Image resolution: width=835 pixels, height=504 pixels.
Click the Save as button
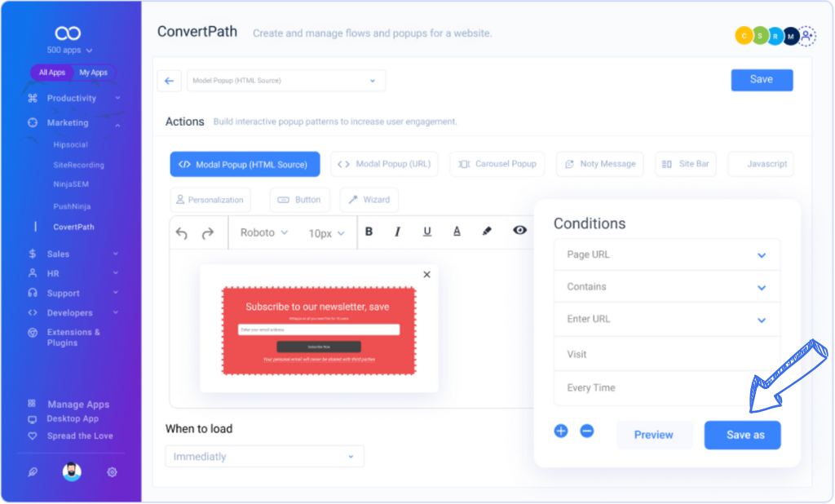[x=742, y=435]
